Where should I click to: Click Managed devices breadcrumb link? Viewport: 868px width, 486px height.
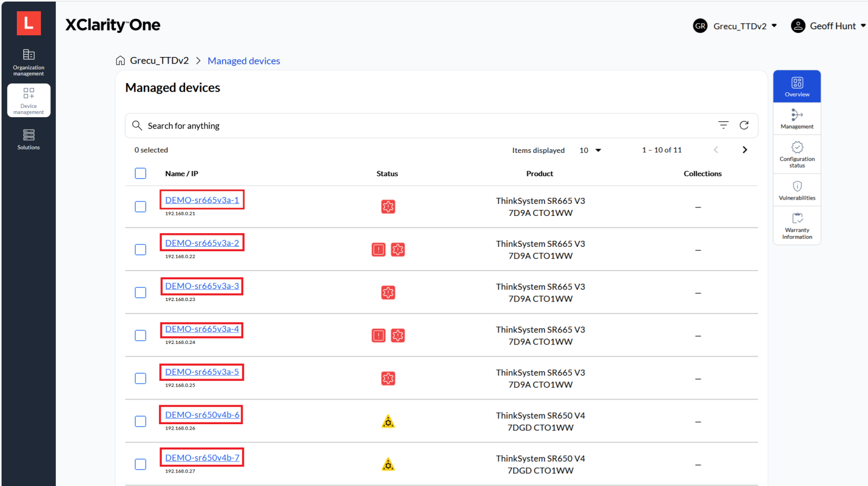(244, 61)
